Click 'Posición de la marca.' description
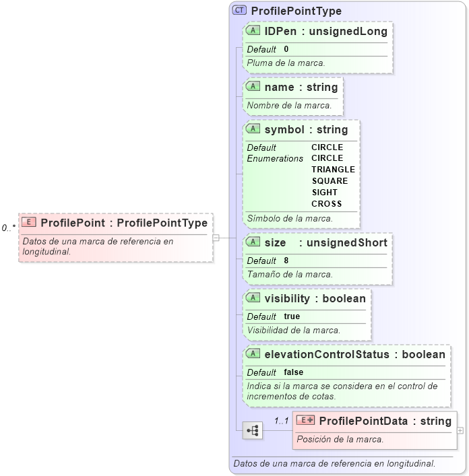Screen dimensions: 469x476 point(340,439)
